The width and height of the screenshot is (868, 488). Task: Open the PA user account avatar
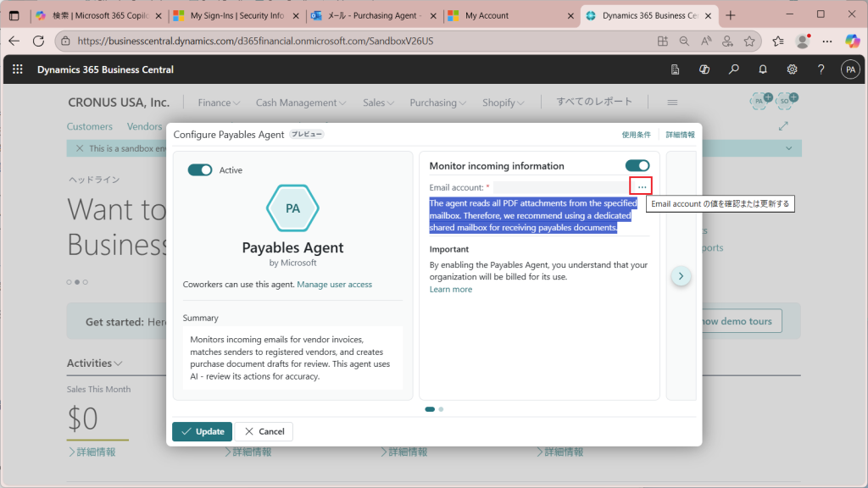point(850,69)
